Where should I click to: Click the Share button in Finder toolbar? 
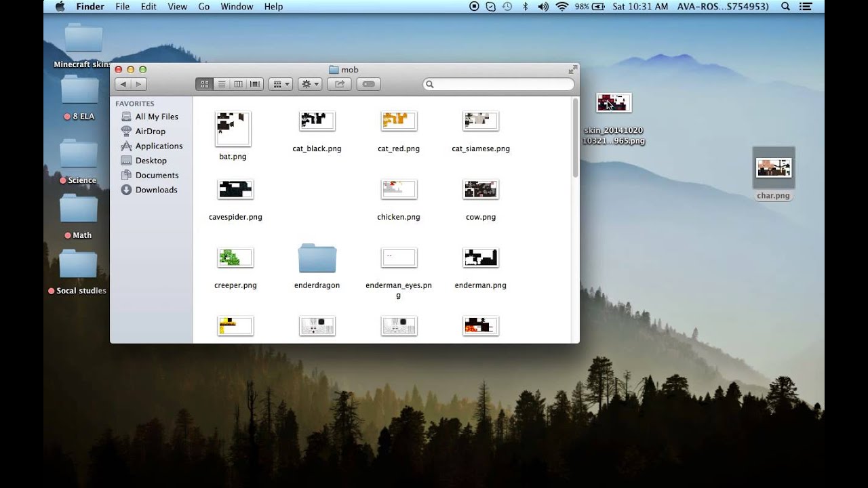tap(340, 84)
